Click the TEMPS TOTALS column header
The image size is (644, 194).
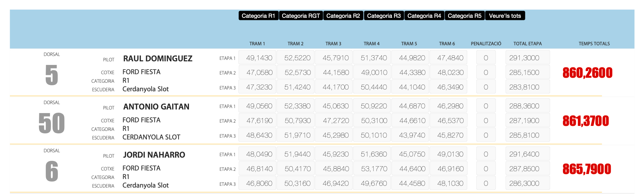[x=594, y=44]
